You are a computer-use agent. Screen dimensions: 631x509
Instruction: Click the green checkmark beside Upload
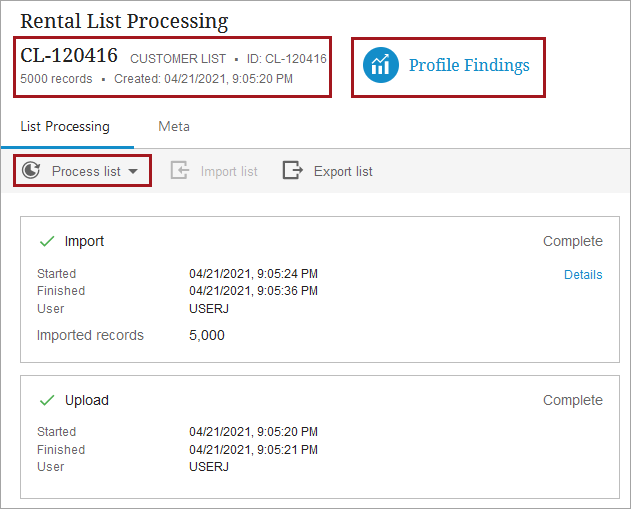pyautogui.click(x=46, y=400)
